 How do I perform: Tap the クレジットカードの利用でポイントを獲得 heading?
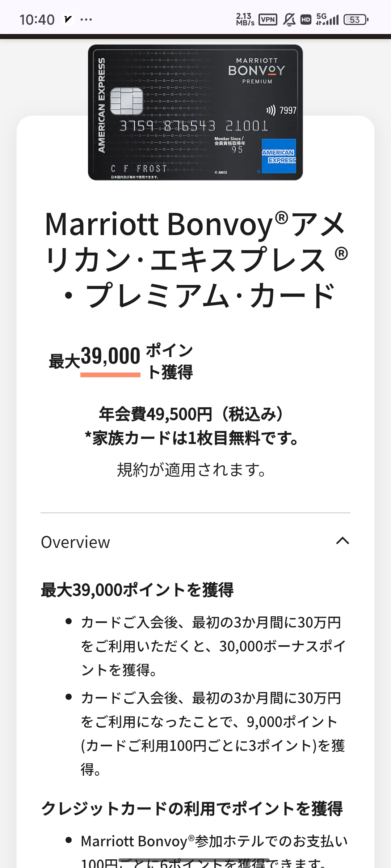[x=192, y=809]
